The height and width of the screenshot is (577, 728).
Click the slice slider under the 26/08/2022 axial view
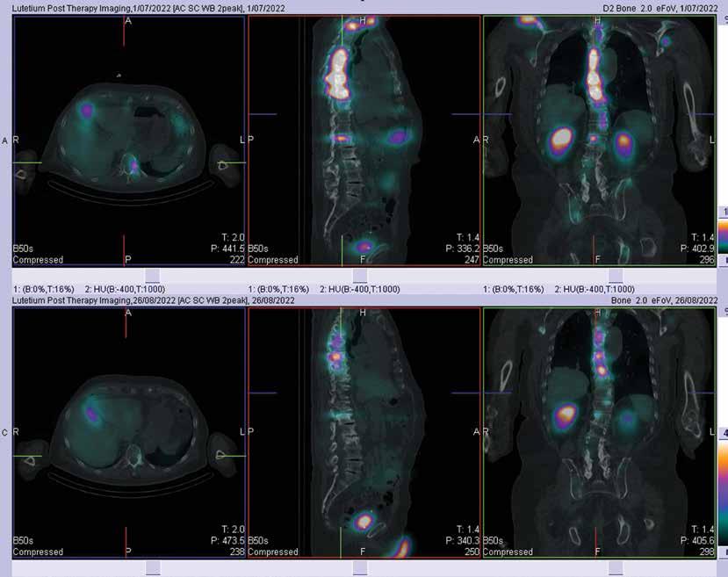point(153,567)
